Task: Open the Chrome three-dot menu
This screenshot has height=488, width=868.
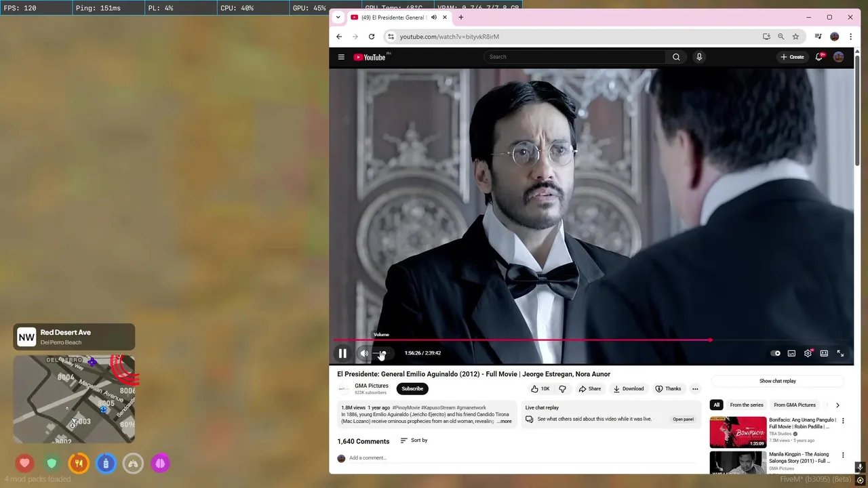Action: point(850,37)
